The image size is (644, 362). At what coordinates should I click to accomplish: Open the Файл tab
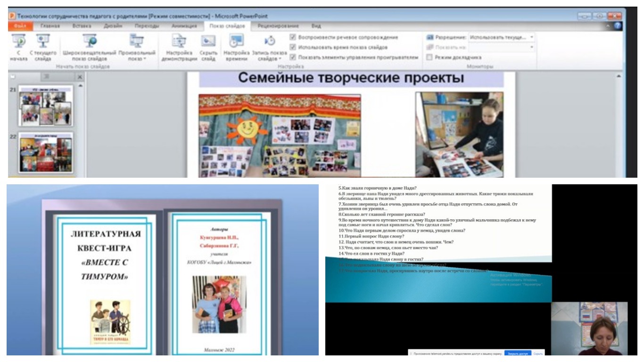[x=20, y=26]
